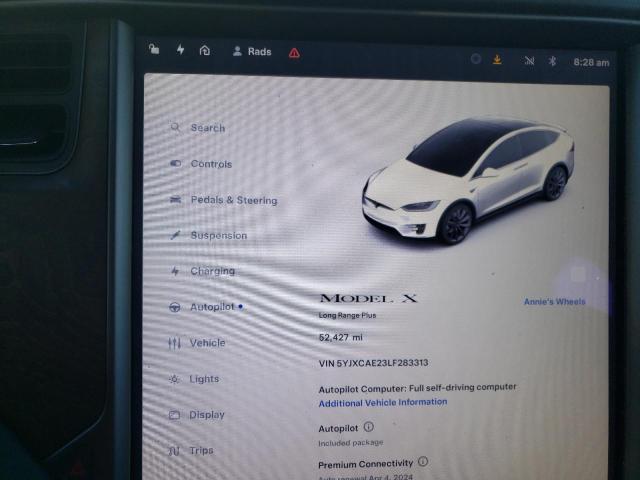
Task: Tap the bolt icon beside Charging
Action: [x=175, y=271]
